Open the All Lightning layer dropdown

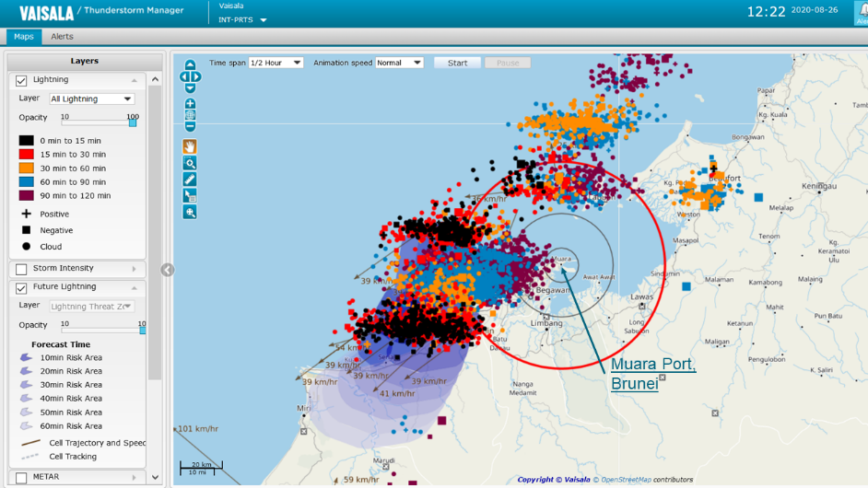point(91,99)
